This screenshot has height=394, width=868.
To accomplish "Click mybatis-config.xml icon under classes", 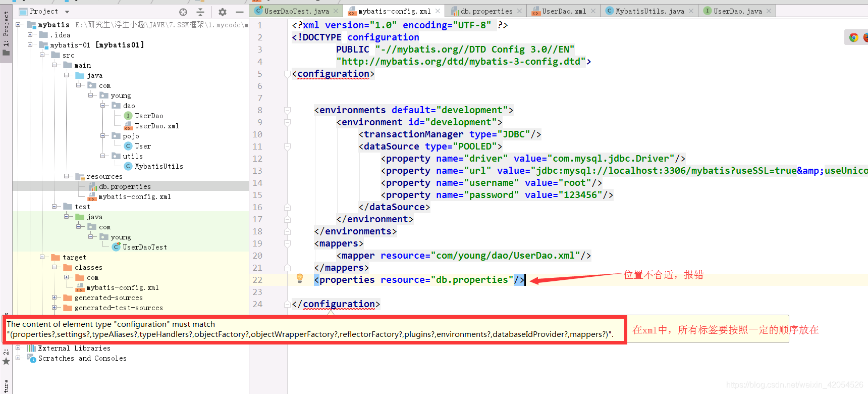I will tap(80, 287).
